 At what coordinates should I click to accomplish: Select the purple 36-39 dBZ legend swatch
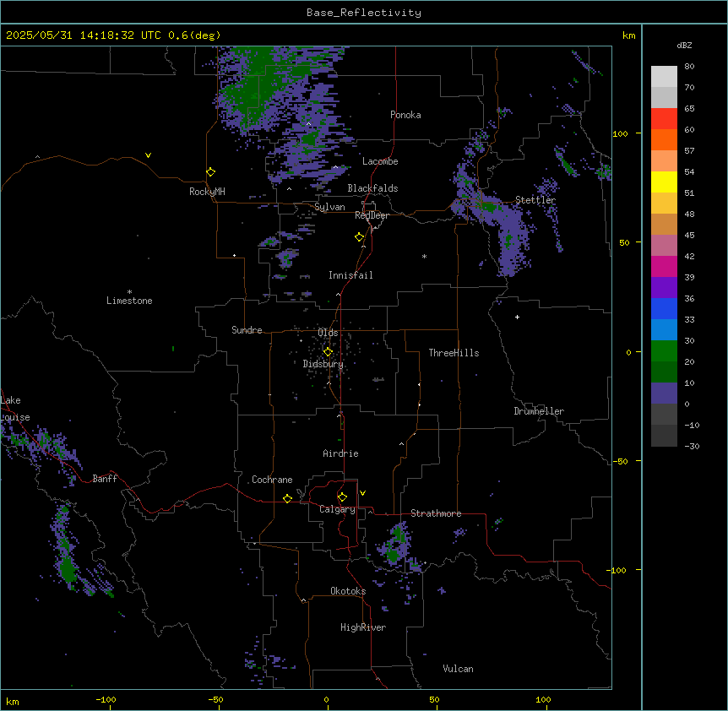coord(664,288)
